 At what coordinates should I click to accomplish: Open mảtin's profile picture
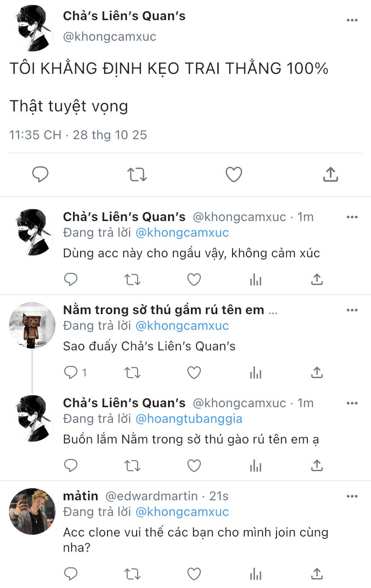pyautogui.click(x=32, y=511)
